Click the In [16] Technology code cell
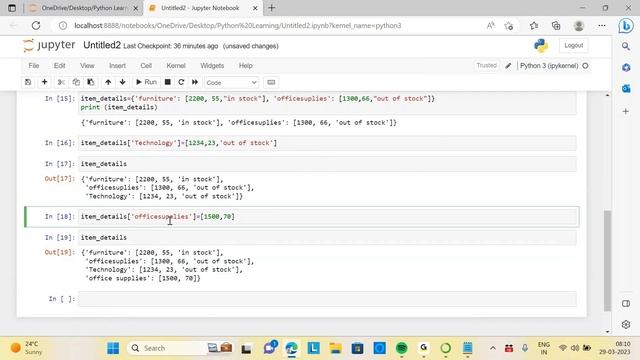Image resolution: width=640 pixels, height=360 pixels. click(327, 143)
